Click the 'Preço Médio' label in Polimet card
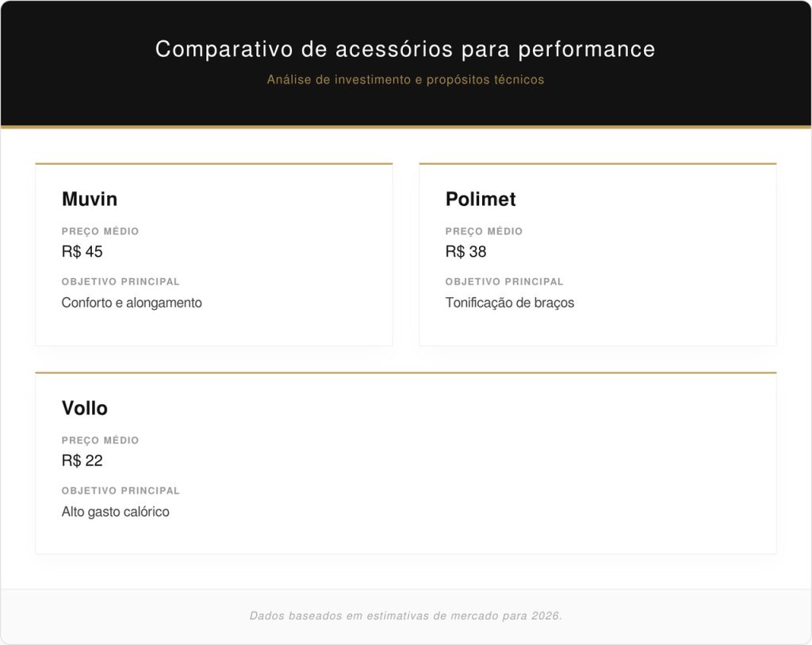The image size is (812, 645). tap(485, 231)
